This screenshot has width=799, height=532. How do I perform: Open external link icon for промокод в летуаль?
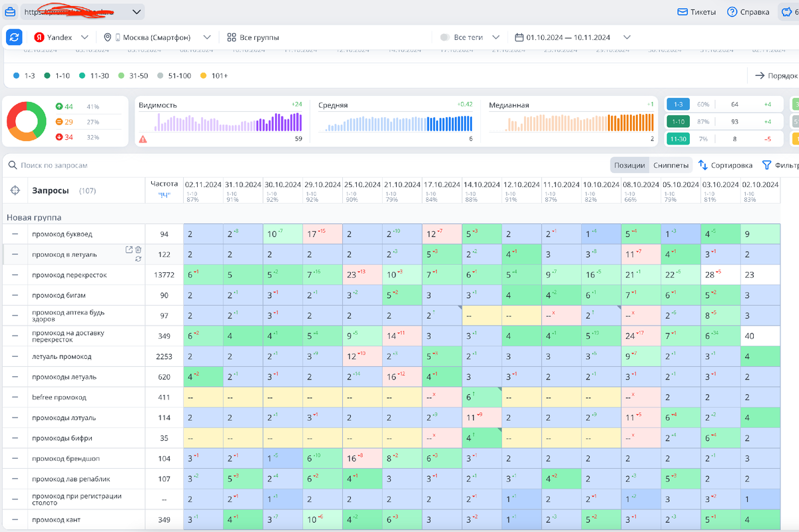tap(129, 250)
